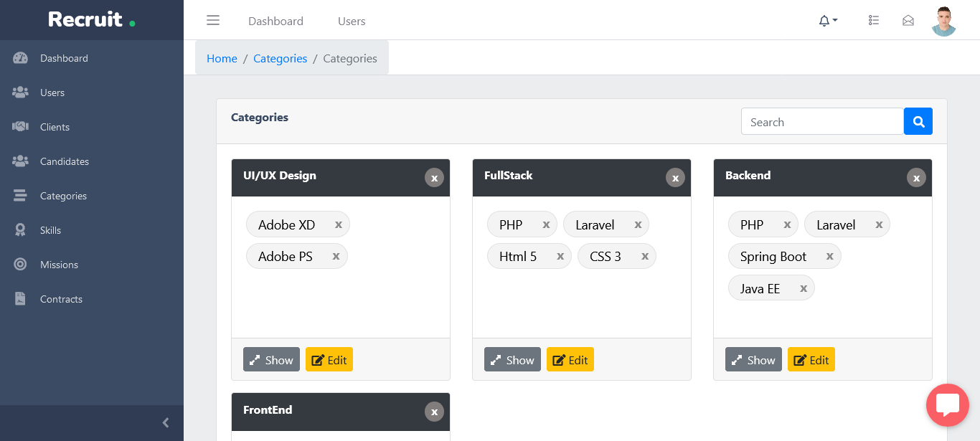
Task: Remove PHP tag from FullStack card
Action: click(x=546, y=224)
